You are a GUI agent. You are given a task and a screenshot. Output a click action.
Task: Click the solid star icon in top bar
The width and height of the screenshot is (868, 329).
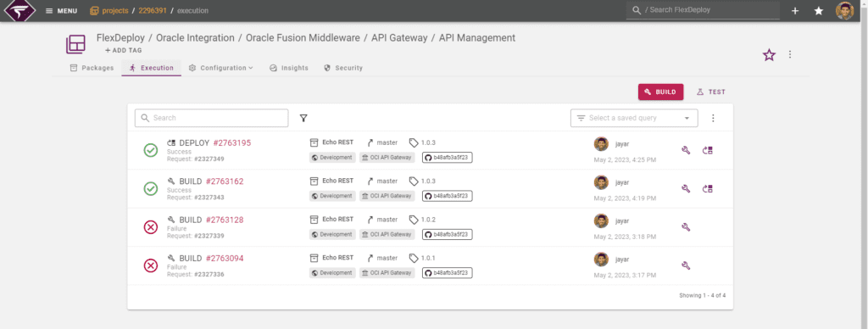pos(819,11)
